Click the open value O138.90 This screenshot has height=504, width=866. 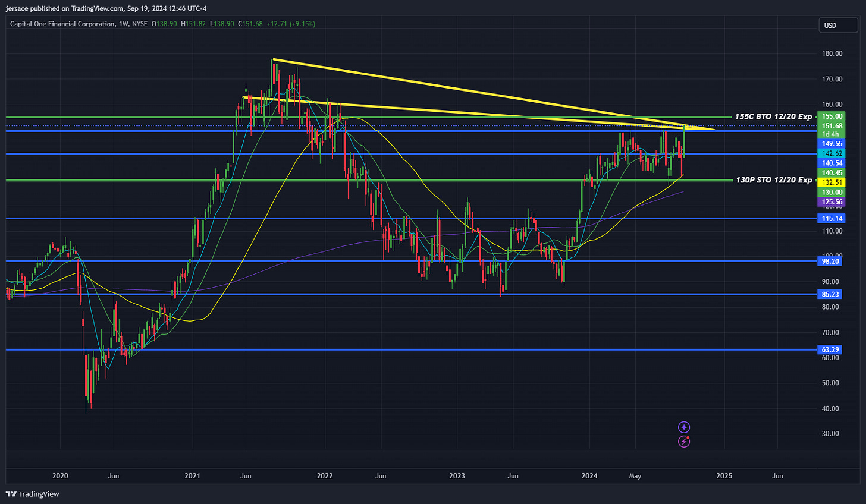point(164,24)
